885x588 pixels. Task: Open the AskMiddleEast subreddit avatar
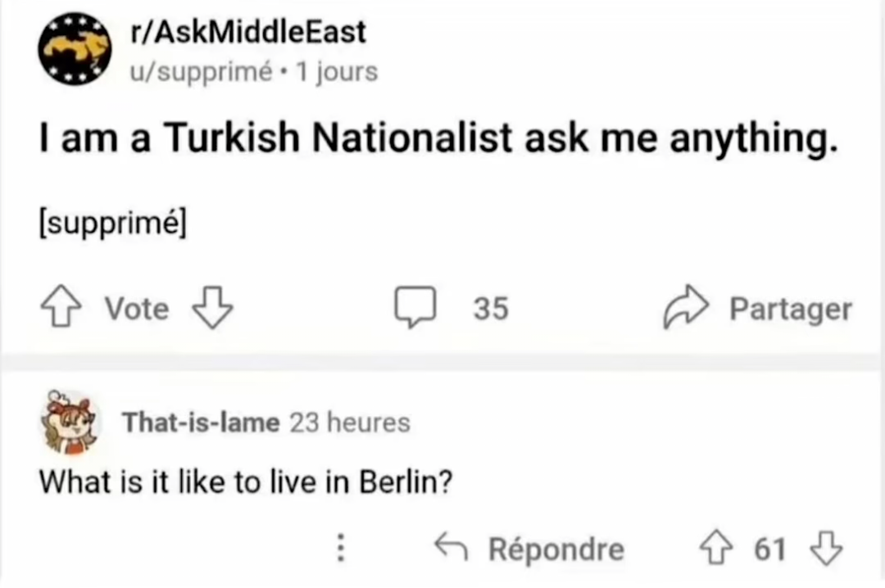tap(75, 48)
